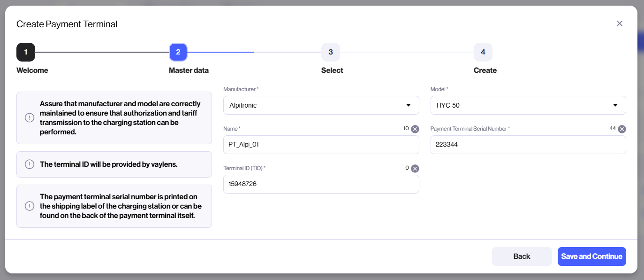Edit the Payment Terminal Serial Number input
This screenshot has height=280, width=644.
528,145
